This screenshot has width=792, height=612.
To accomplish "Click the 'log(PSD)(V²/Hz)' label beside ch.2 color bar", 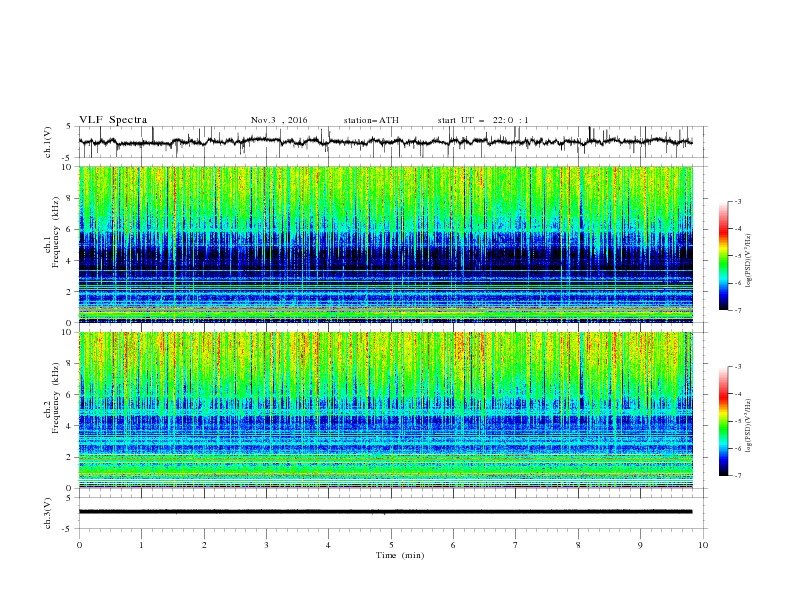I will coord(748,425).
